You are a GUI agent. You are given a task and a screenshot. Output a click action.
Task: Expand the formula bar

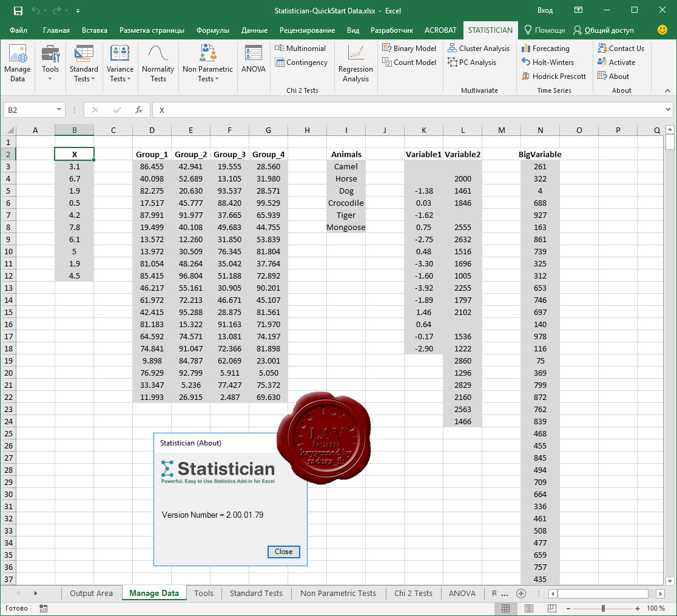[x=668, y=110]
